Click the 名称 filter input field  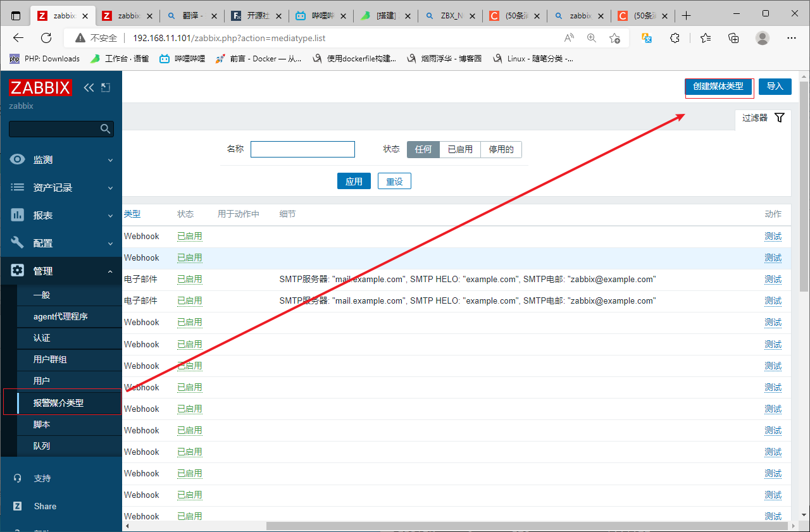coord(302,149)
